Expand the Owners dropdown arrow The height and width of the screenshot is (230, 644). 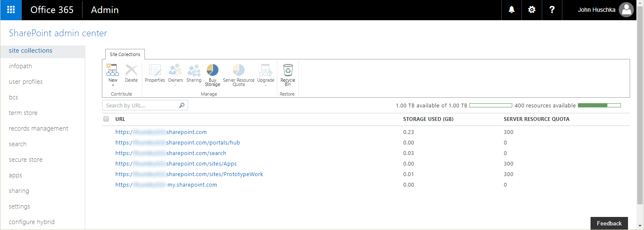[175, 86]
